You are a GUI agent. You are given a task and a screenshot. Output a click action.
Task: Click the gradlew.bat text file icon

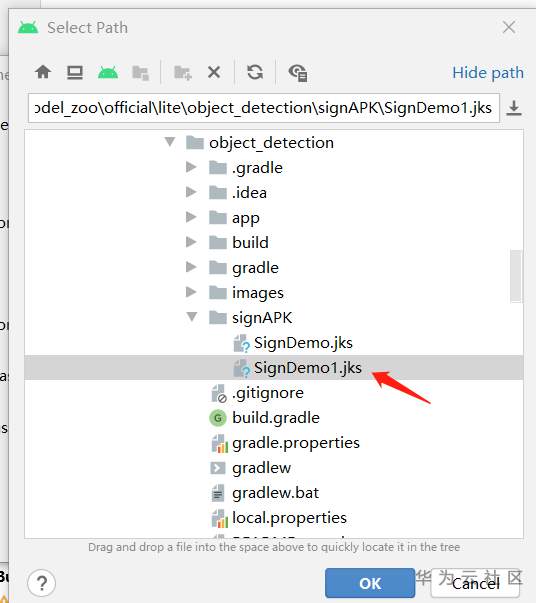(x=218, y=493)
